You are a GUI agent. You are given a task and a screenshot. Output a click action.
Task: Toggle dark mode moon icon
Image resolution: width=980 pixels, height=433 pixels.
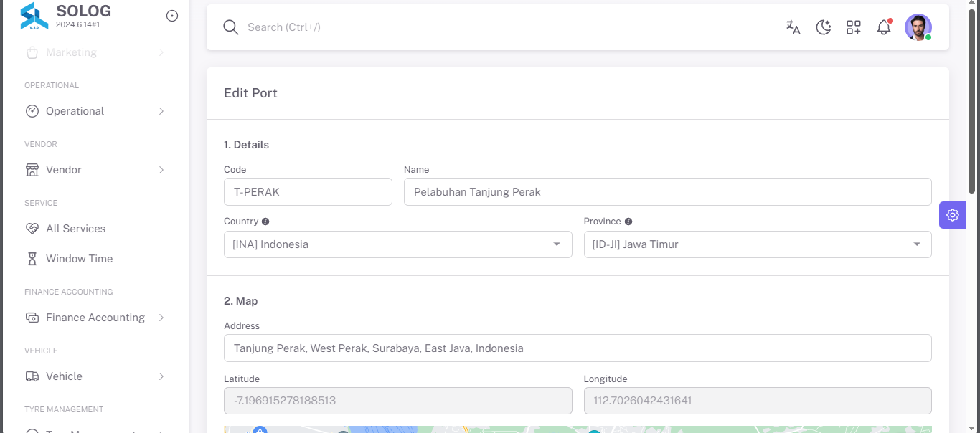(x=824, y=27)
